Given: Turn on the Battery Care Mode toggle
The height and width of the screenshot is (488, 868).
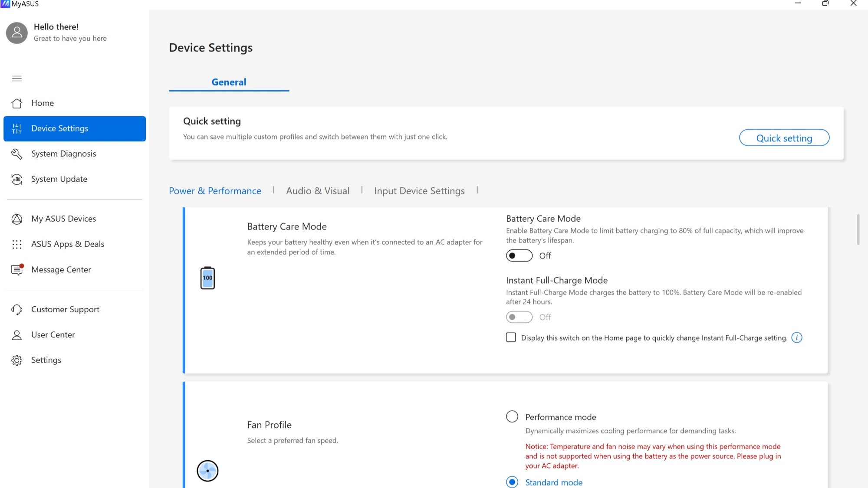Looking at the screenshot, I should tap(519, 255).
